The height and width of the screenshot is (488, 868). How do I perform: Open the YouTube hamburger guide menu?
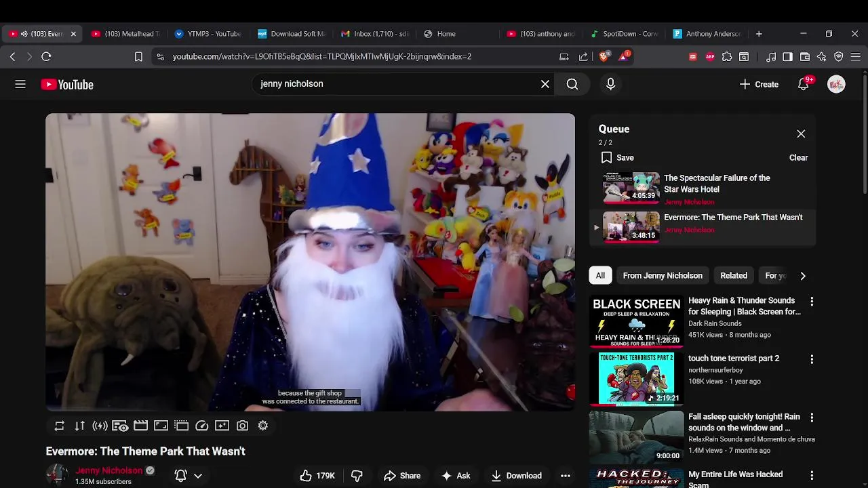point(20,84)
